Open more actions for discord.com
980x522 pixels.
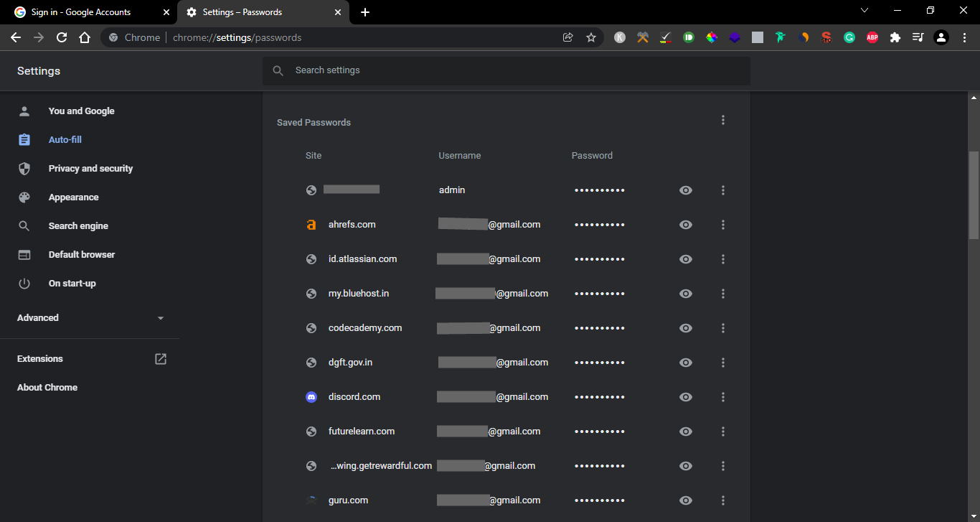click(x=723, y=397)
